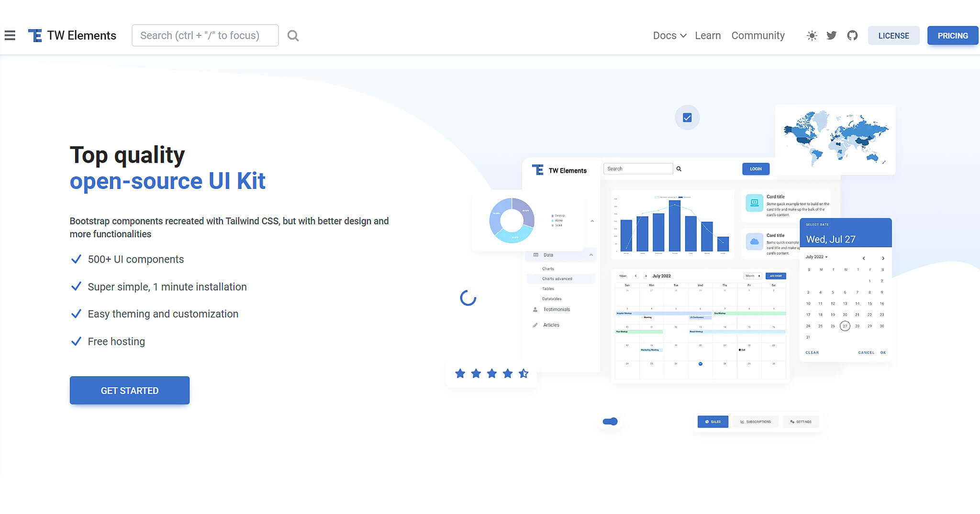Click the fourth rating star

(508, 373)
